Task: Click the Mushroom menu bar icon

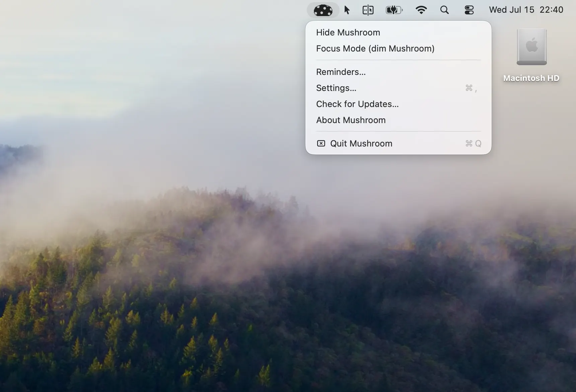Action: [323, 10]
